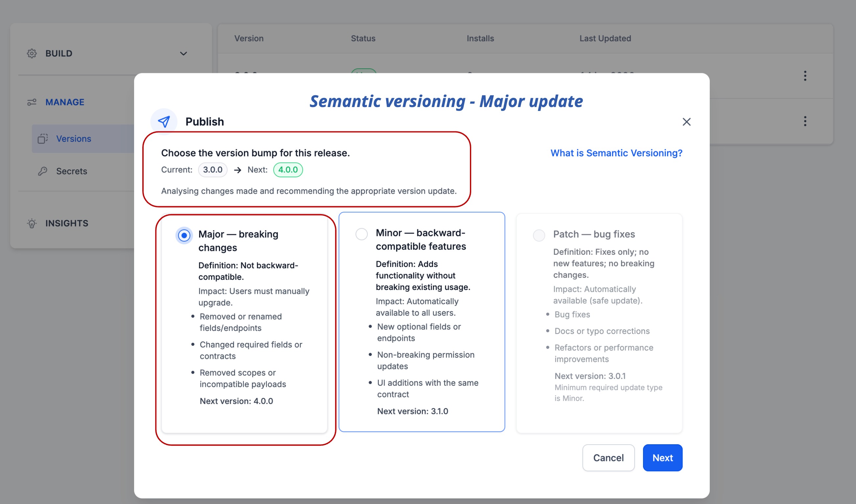Open first row's three-dot options menu
The image size is (856, 504).
pyautogui.click(x=805, y=76)
